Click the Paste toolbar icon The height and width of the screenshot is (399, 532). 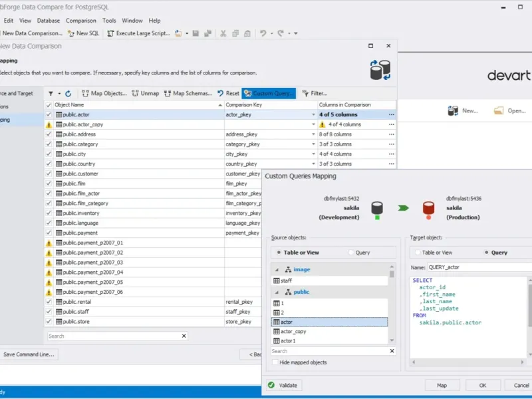247,33
